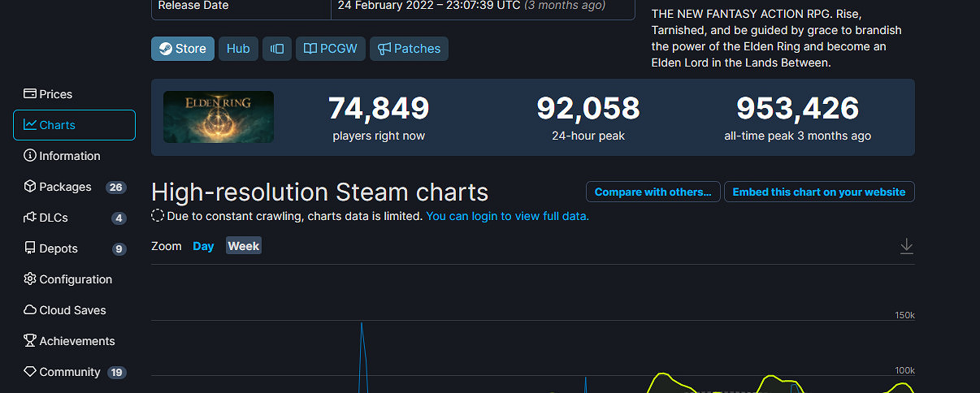The height and width of the screenshot is (393, 980).
Task: Go to Packages in the sidebar
Action: tap(65, 187)
